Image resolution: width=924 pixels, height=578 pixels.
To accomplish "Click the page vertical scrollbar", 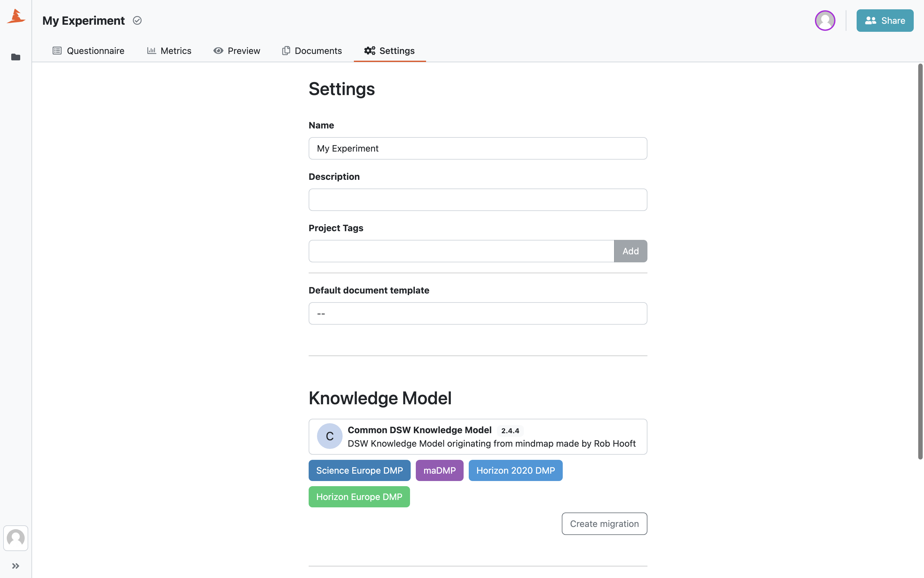I will (x=920, y=261).
